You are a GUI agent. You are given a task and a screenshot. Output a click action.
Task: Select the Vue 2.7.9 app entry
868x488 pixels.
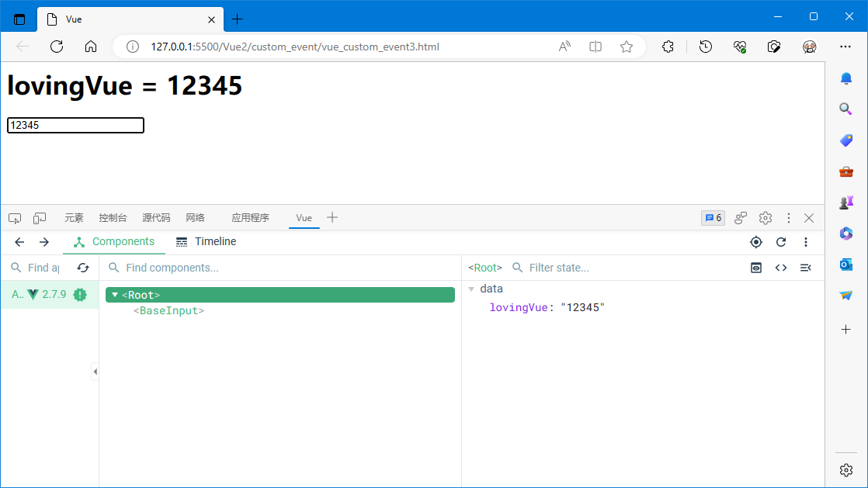click(50, 294)
